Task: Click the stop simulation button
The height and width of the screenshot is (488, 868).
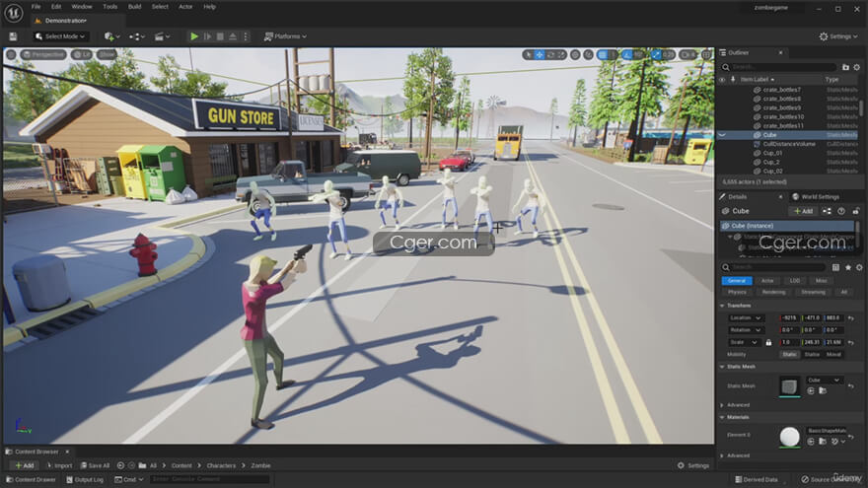Action: (x=220, y=36)
